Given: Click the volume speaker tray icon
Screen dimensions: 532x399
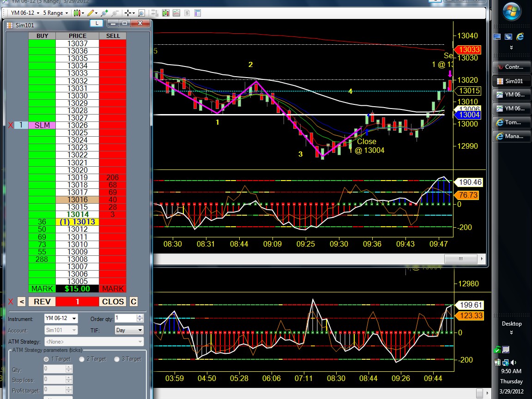Looking at the screenshot, I should point(514,363).
